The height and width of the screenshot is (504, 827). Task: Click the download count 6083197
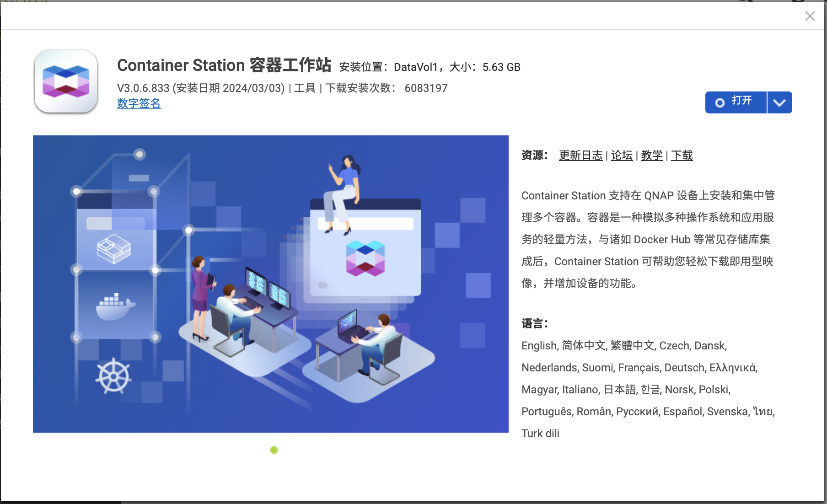(426, 88)
